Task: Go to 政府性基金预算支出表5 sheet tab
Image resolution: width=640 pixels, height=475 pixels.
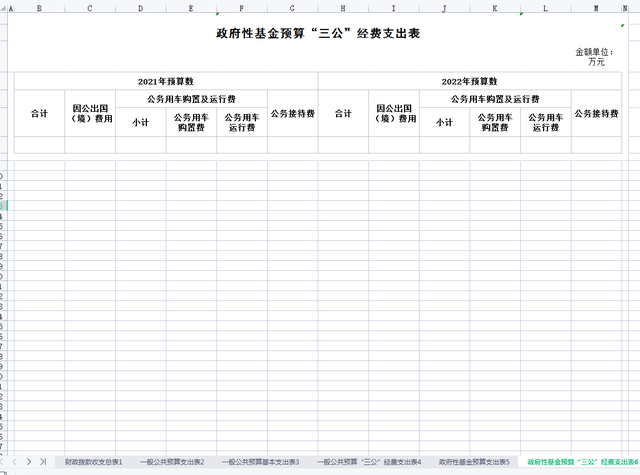Action: [474, 462]
